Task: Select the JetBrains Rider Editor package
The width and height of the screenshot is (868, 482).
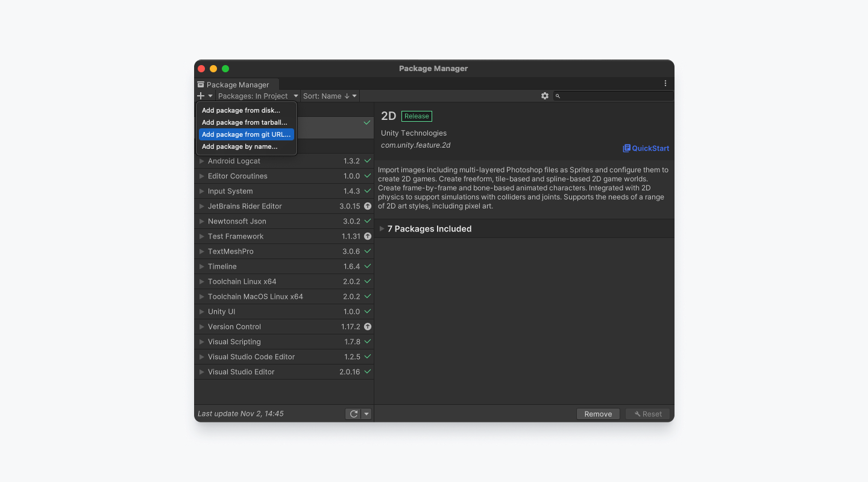Action: click(x=284, y=206)
